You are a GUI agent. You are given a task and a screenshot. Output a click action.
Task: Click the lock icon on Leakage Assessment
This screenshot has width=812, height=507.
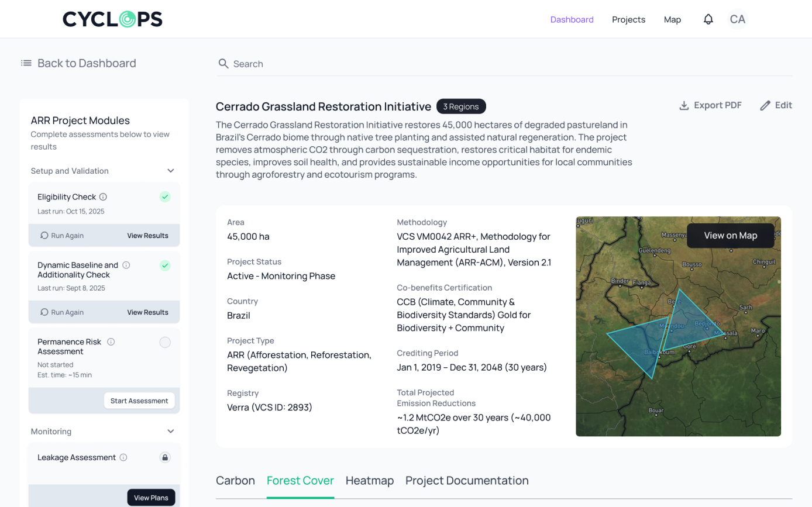pos(165,457)
